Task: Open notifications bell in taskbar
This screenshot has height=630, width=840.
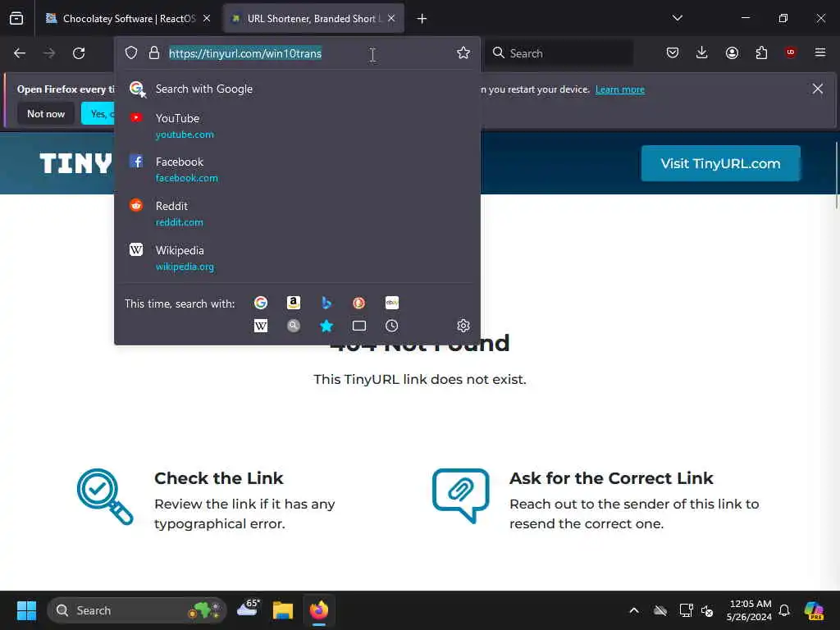Action: [784, 610]
